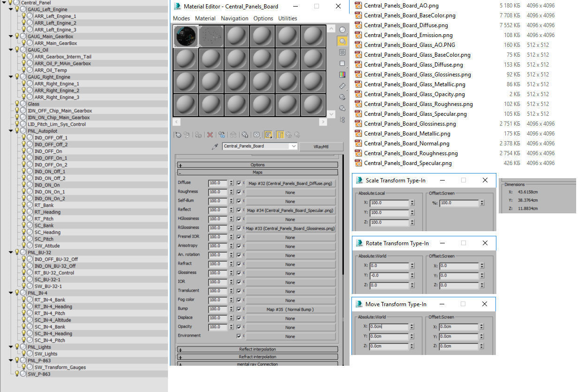Collapse the GAUG_Left_Engine tree node
This screenshot has height=392, width=586.
coord(11,9)
